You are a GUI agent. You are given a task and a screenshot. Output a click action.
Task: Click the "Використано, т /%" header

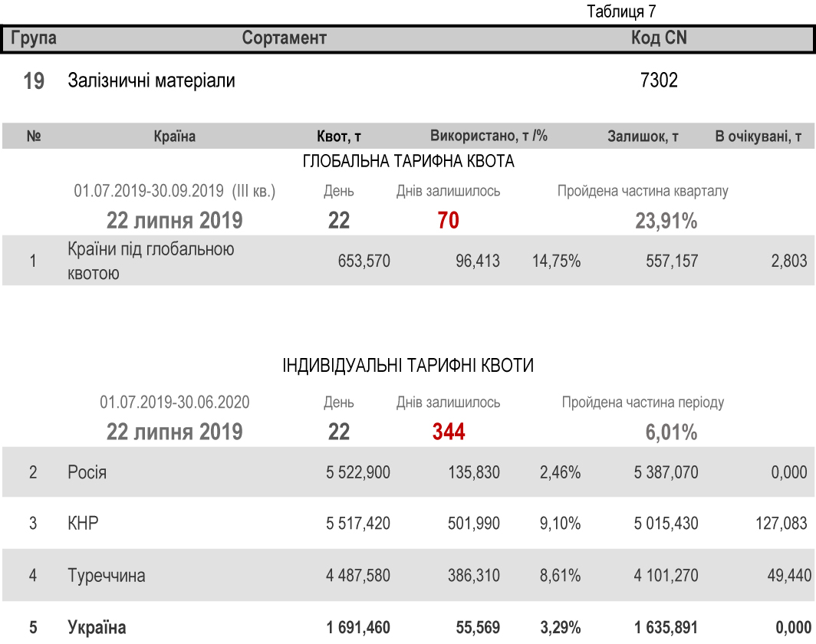(489, 136)
